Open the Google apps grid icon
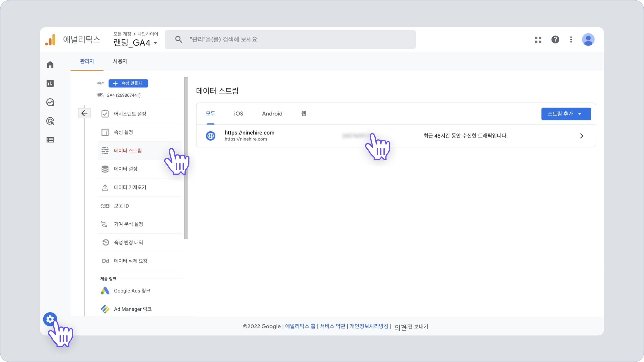 (x=538, y=40)
